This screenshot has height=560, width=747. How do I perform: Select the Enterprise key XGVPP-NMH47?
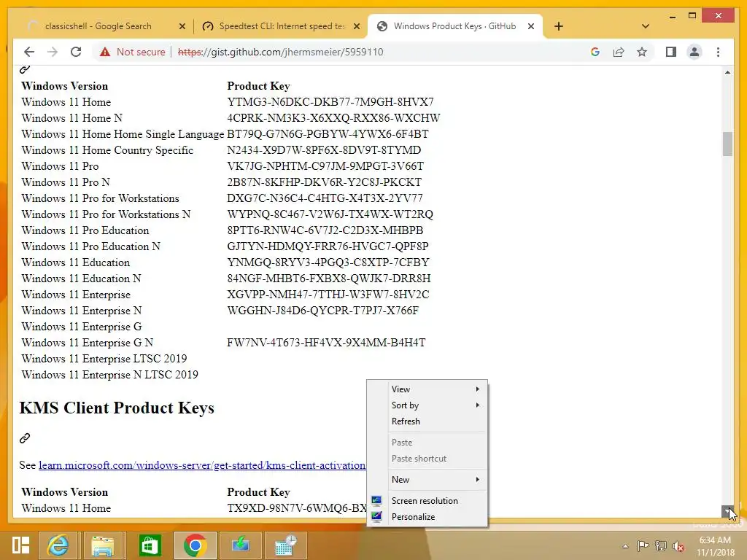[328, 295]
